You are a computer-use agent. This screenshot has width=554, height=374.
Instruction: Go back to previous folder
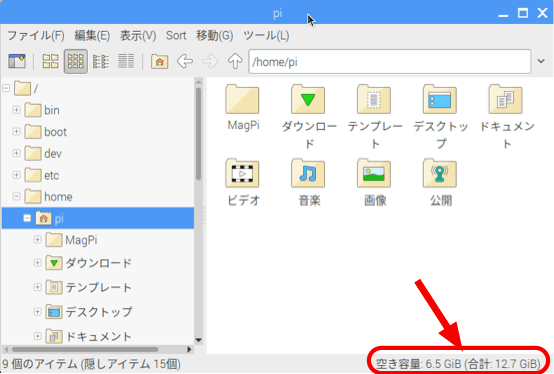point(185,61)
